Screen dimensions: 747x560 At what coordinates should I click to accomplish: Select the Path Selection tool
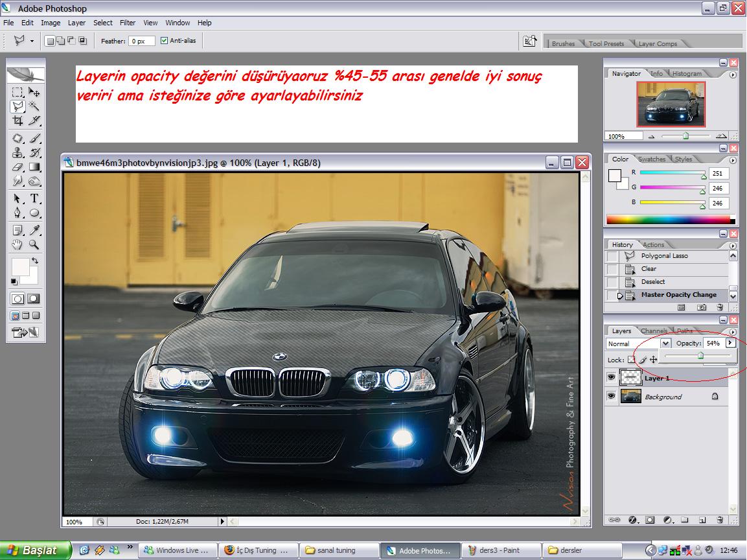coord(17,198)
